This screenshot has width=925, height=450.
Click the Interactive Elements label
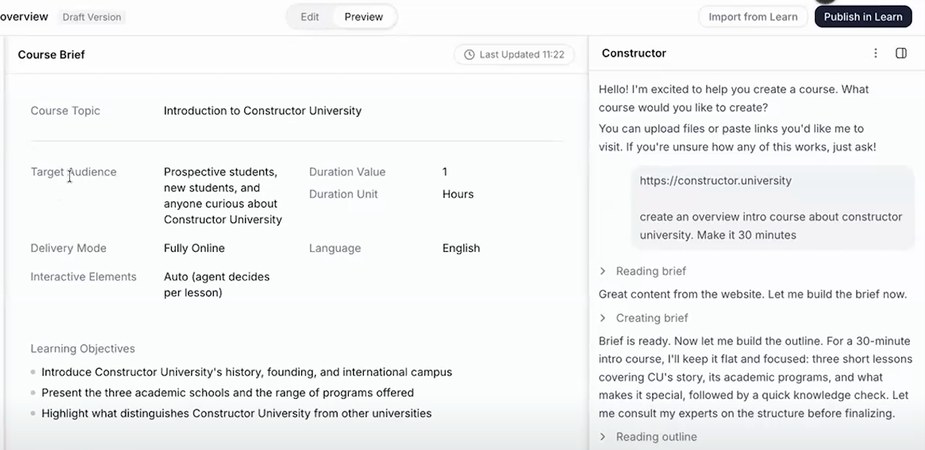[83, 277]
